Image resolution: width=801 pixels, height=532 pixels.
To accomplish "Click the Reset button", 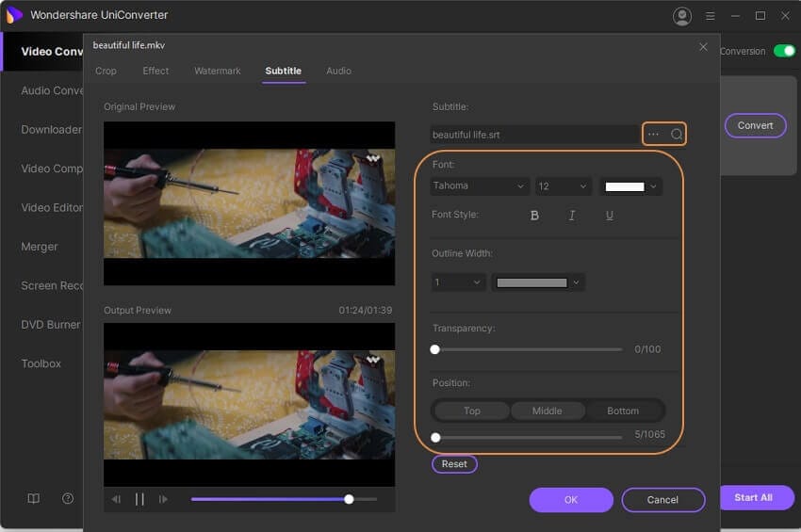I will click(x=454, y=464).
